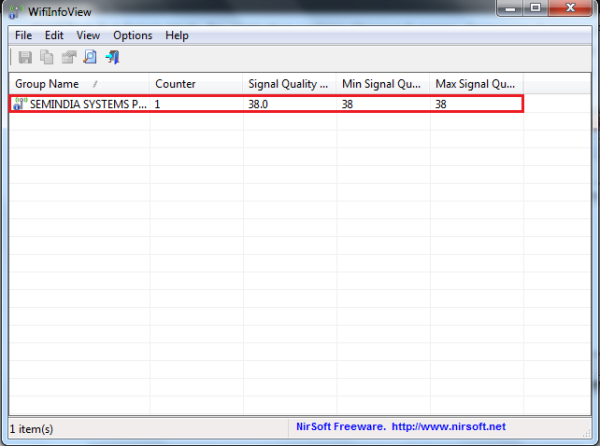Open the NirSoft website link
The image size is (600, 446).
[x=448, y=426]
